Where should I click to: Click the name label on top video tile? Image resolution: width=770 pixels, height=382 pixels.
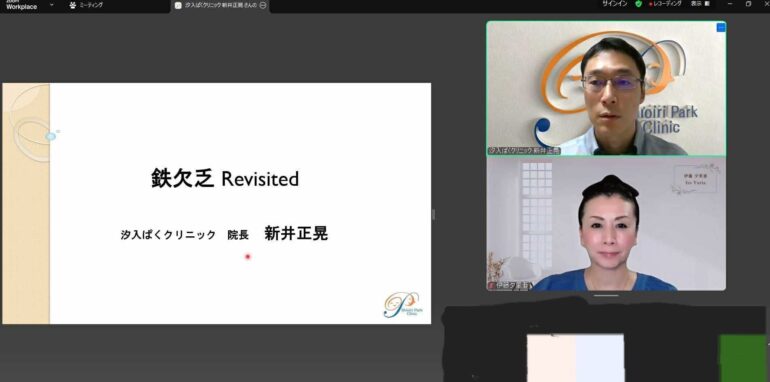point(524,151)
